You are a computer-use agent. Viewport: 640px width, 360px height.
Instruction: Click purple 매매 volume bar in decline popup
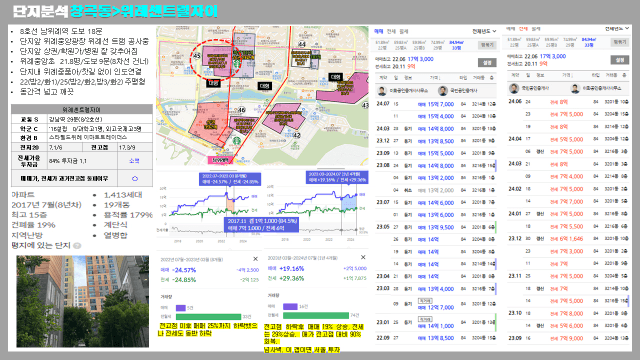click(180, 308)
